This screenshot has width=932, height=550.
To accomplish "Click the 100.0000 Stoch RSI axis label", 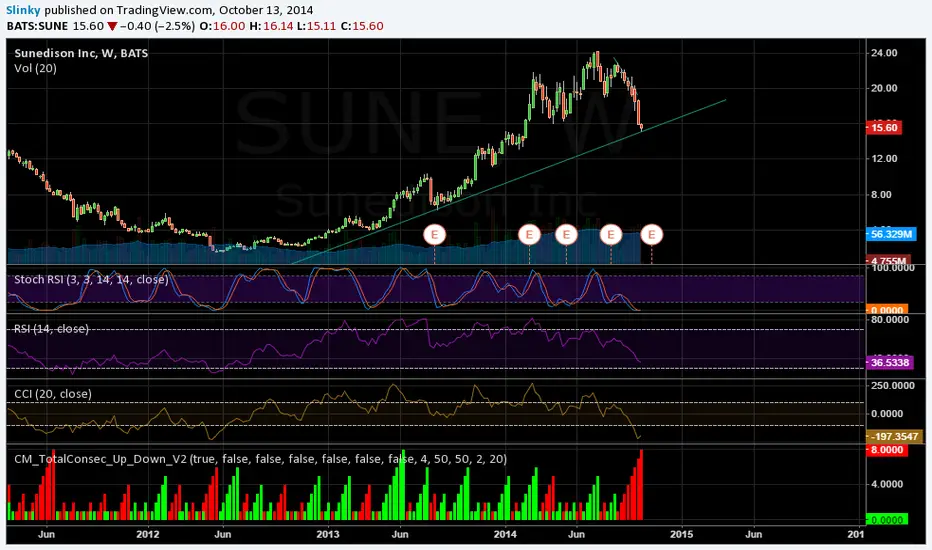I will (893, 268).
